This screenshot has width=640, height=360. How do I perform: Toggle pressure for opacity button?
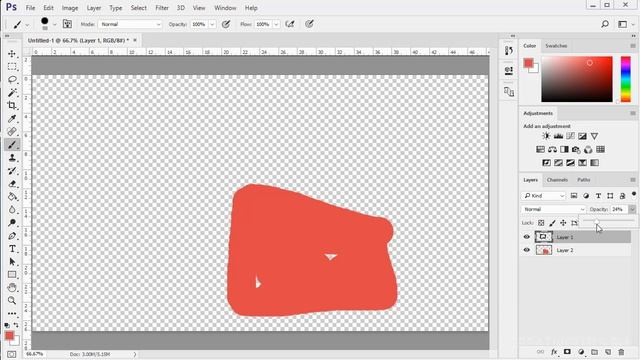[226, 24]
